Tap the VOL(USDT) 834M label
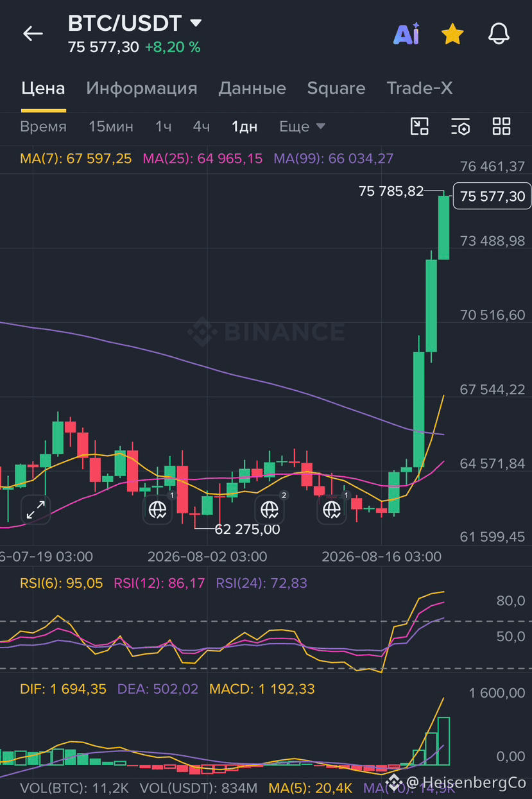Screen dimensions: 532x799 [x=198, y=787]
